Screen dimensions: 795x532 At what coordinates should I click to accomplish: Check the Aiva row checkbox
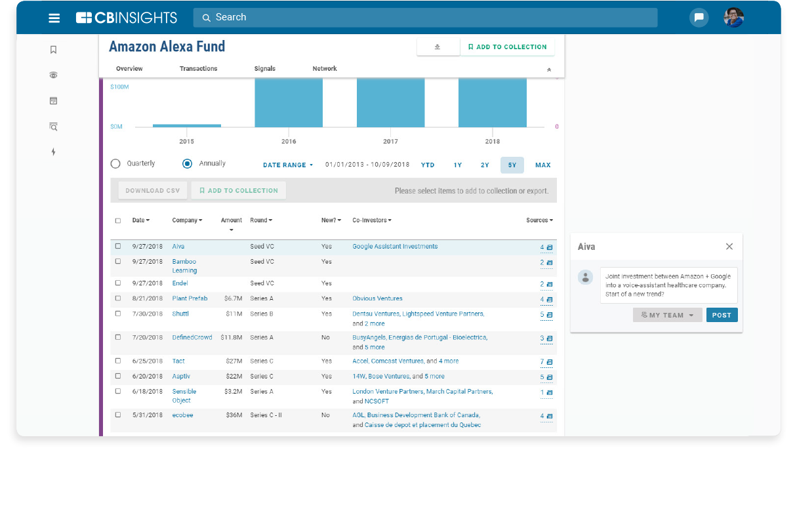[118, 247]
